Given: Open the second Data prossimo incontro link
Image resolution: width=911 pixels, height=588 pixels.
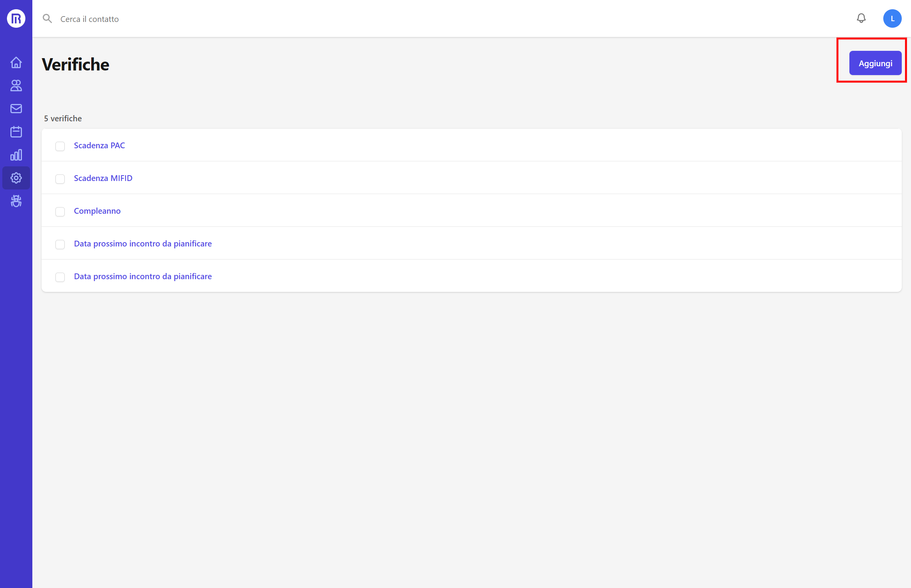Looking at the screenshot, I should coord(142,276).
